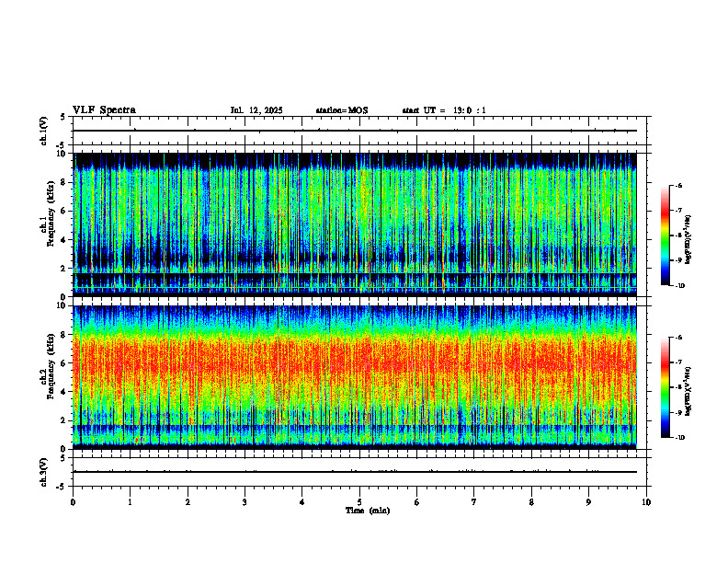
Task: Click the 'Time (min)' axis label
Action: coord(368,511)
